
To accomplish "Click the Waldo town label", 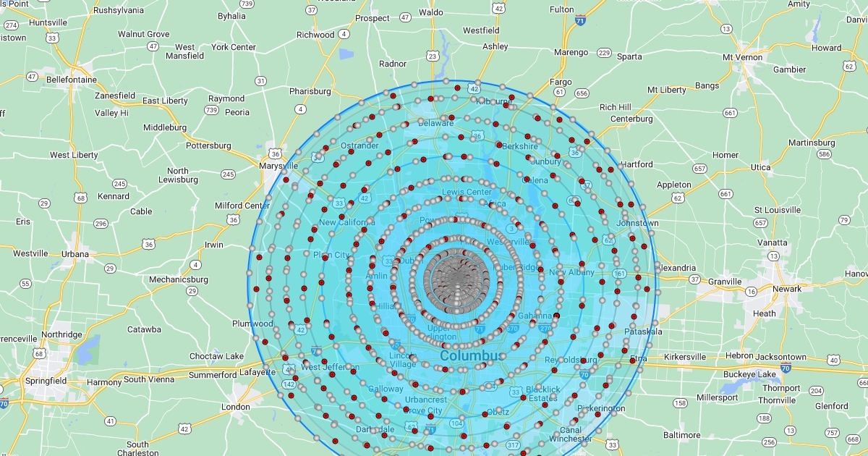I will click(x=431, y=12).
